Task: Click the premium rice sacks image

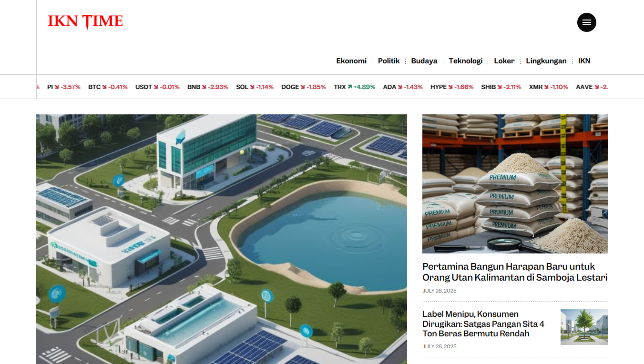Action: pyautogui.click(x=515, y=183)
